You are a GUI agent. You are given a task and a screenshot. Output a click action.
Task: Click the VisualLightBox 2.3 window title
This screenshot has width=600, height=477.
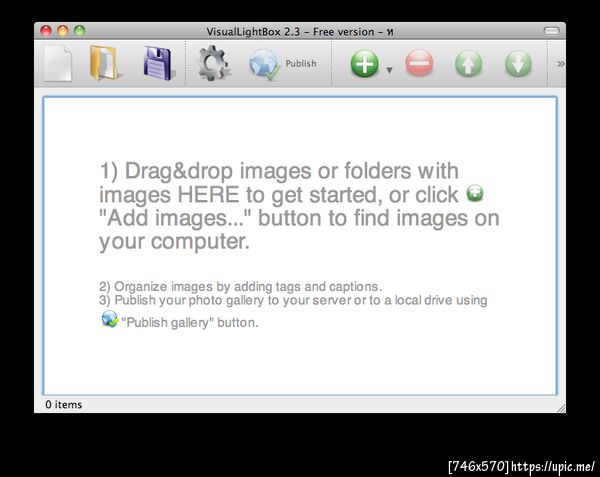coord(300,31)
